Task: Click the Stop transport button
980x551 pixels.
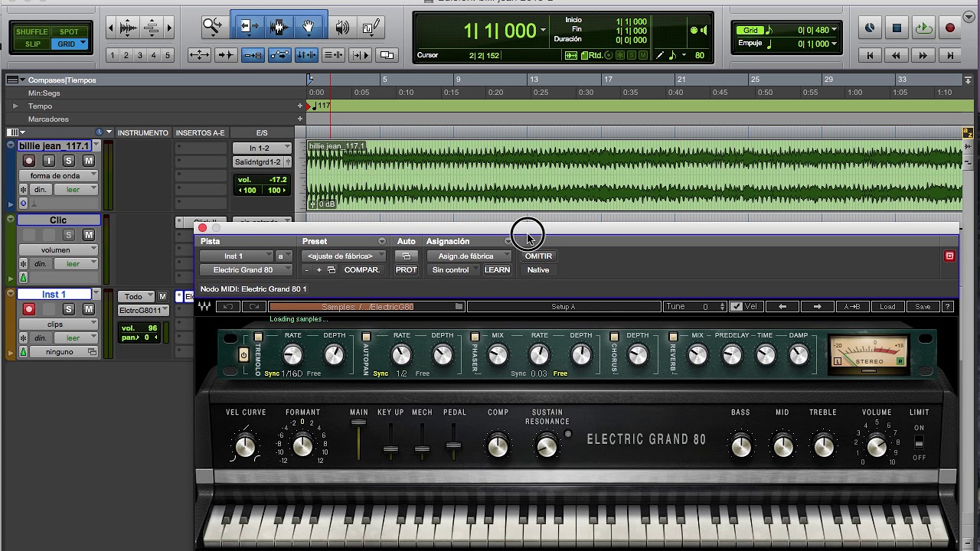Action: click(x=897, y=28)
